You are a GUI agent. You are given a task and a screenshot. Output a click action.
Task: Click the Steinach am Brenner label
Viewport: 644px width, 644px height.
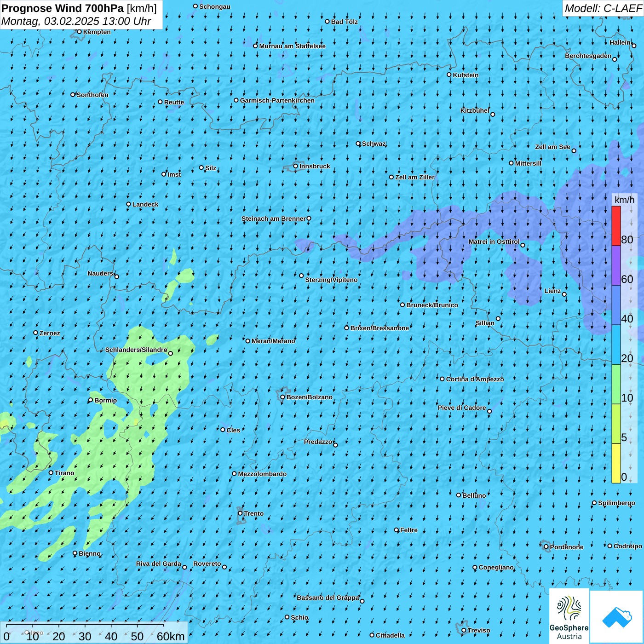[273, 218]
